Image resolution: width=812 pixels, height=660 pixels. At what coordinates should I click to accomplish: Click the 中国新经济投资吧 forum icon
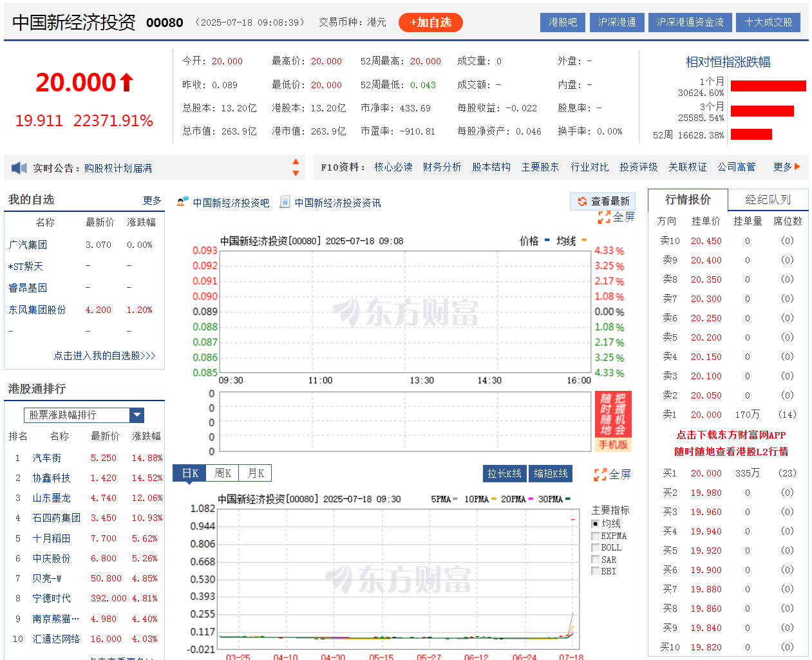pos(183,202)
